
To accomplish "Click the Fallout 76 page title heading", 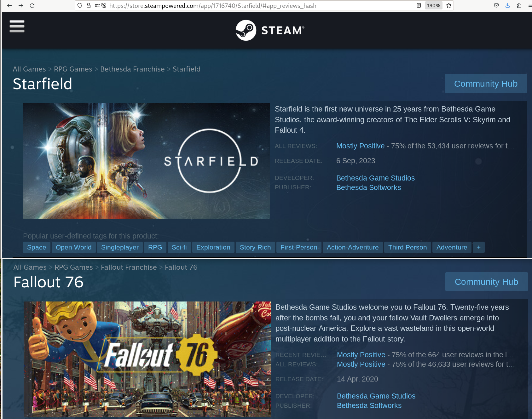I will (x=49, y=282).
